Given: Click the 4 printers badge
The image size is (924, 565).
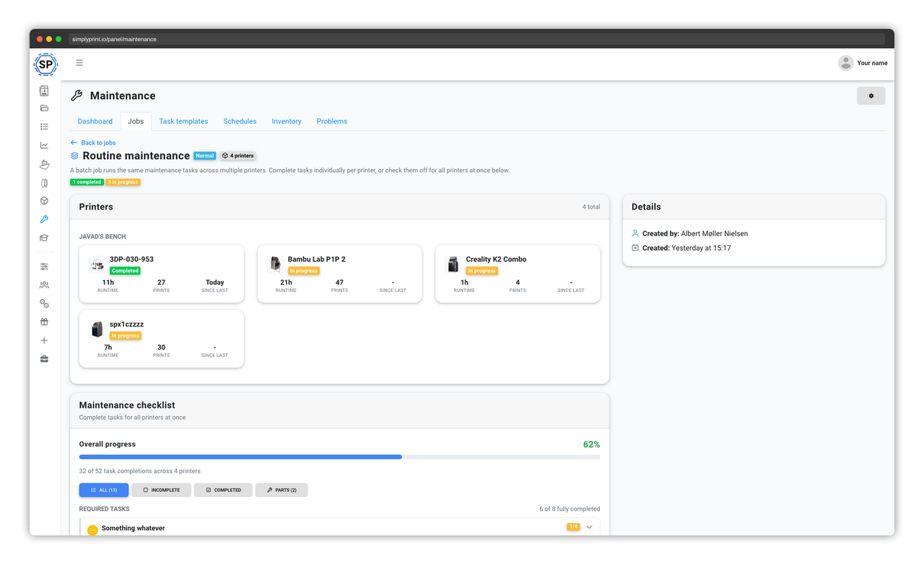Looking at the screenshot, I should 238,156.
